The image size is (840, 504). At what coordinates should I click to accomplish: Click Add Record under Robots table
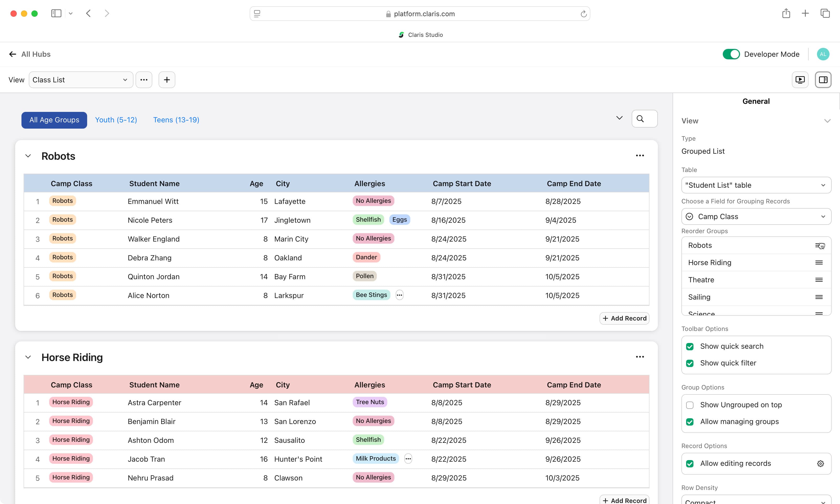click(624, 318)
